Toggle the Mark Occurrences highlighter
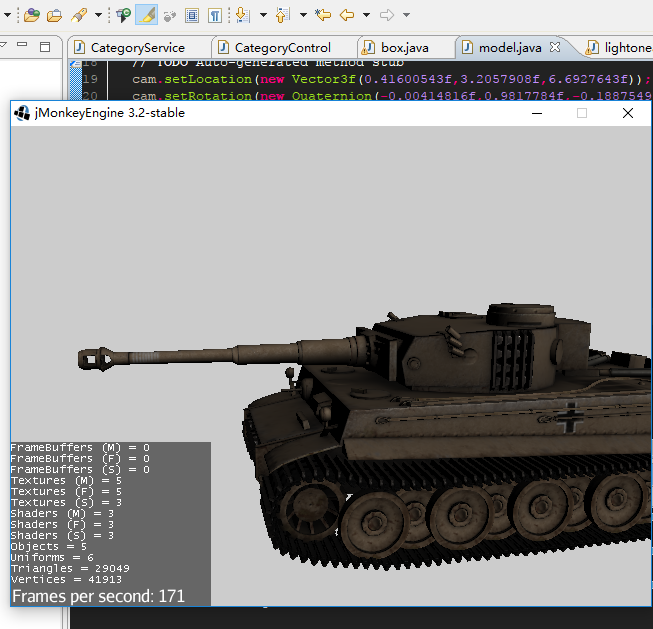The image size is (653, 629). coord(147,15)
